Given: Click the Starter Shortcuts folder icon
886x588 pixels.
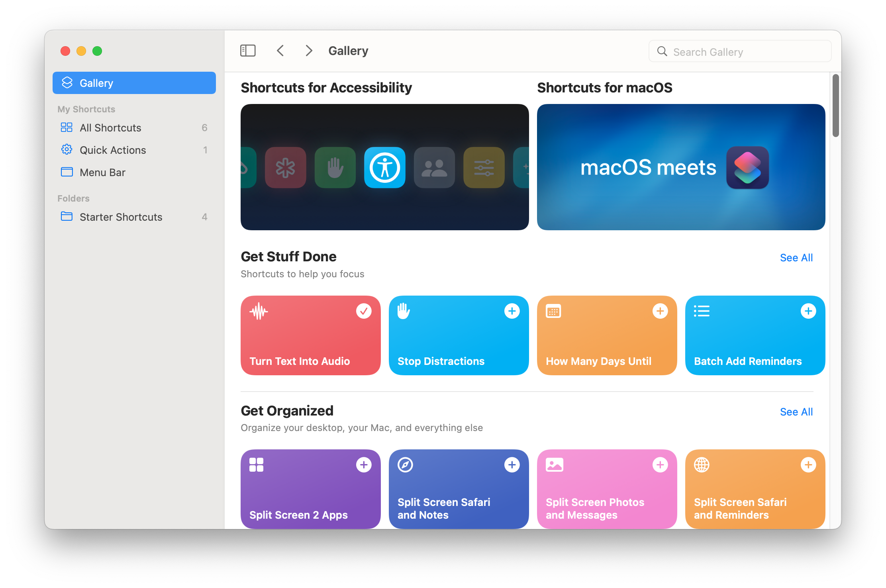Looking at the screenshot, I should (67, 217).
